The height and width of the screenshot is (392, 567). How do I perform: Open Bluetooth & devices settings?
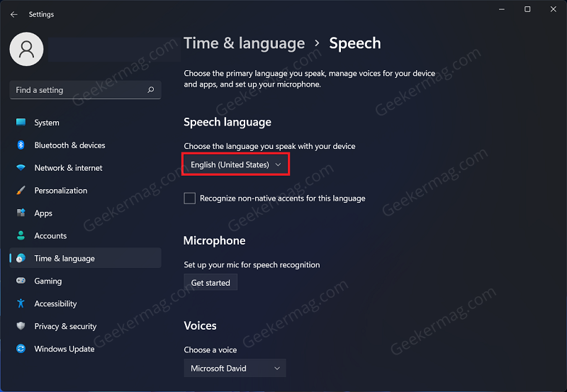(85, 145)
